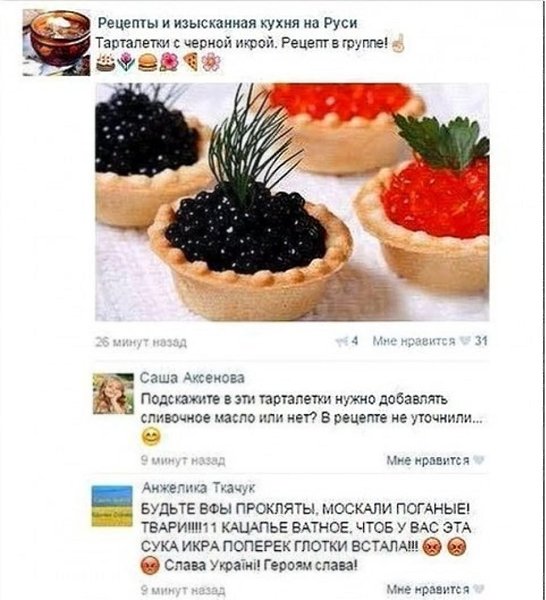Like Саша Аксенова's comment
Screen dimensions: 546x600
(x=435, y=460)
